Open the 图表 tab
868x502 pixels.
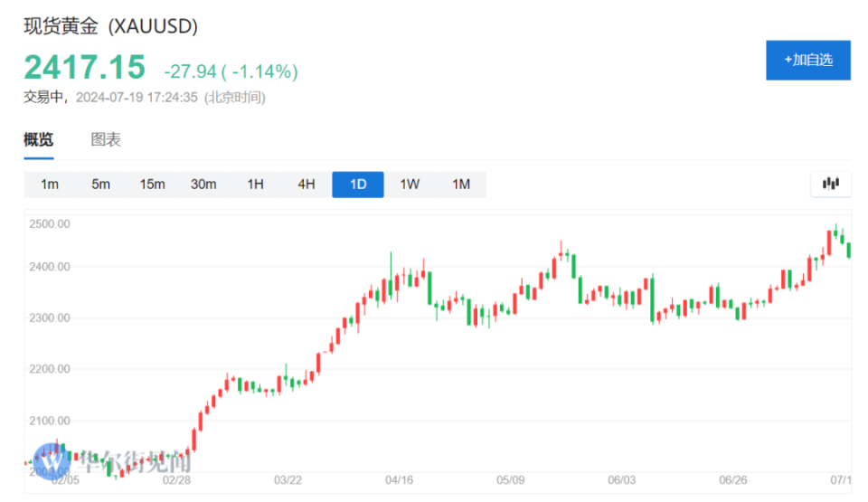pyautogui.click(x=106, y=139)
